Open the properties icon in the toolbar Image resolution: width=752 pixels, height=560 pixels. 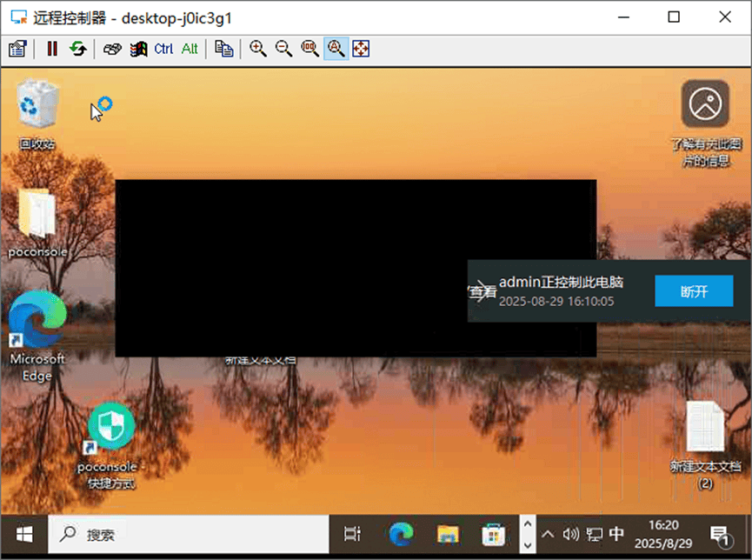coord(17,49)
